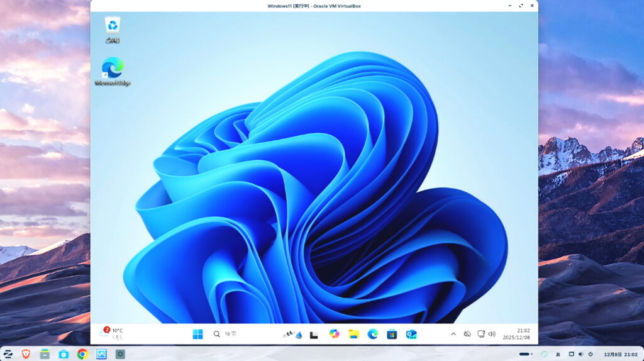Expand the Windows hidden tray icons chevron
This screenshot has width=644, height=361.
click(x=453, y=334)
